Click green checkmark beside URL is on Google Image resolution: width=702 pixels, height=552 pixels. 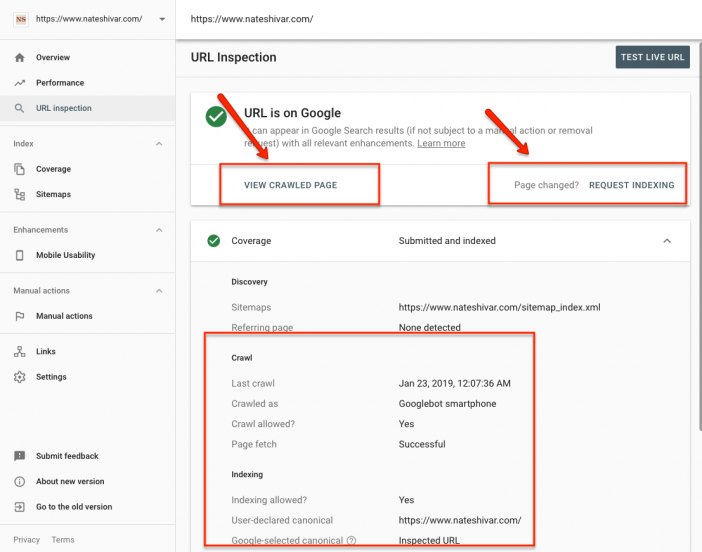216,116
